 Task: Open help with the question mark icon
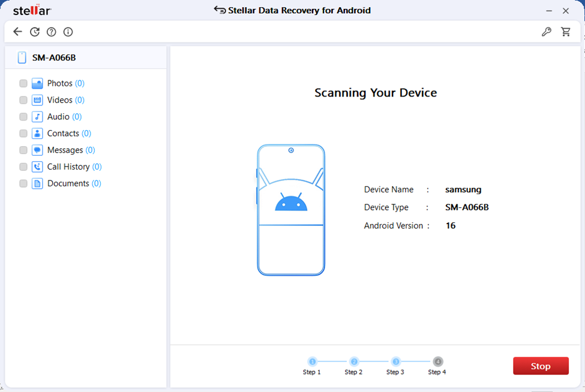tap(52, 32)
